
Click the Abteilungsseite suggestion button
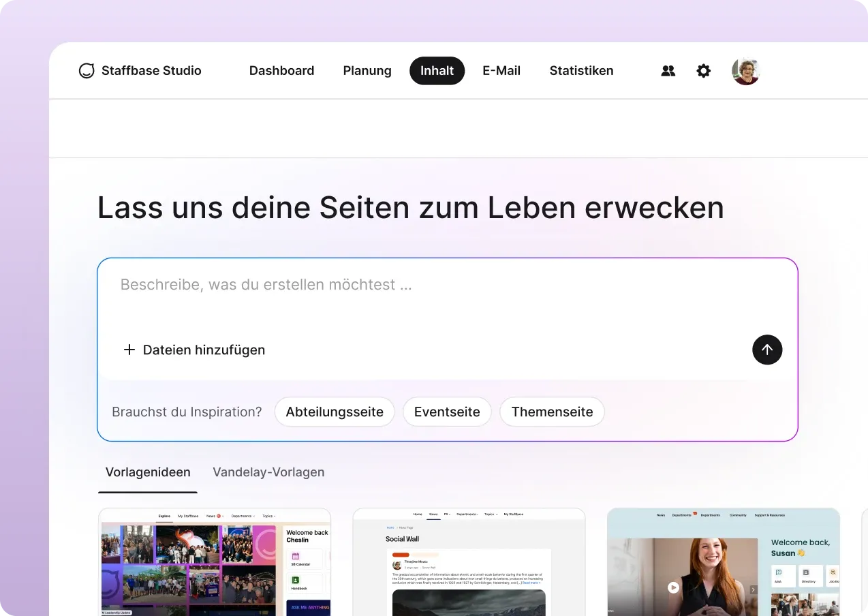point(334,412)
